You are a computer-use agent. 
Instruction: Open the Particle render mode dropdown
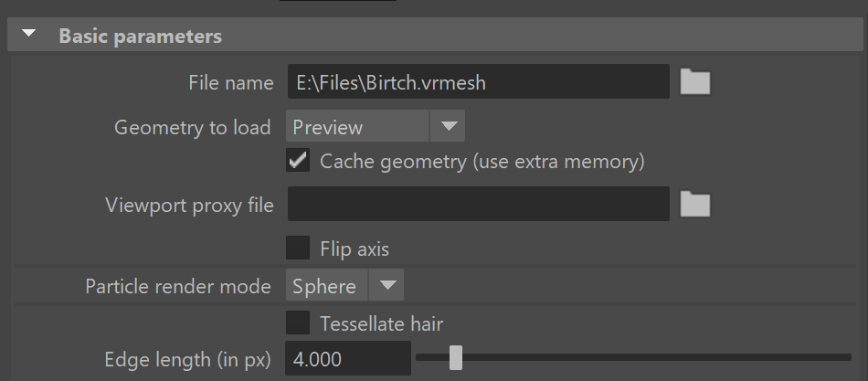[x=344, y=285]
